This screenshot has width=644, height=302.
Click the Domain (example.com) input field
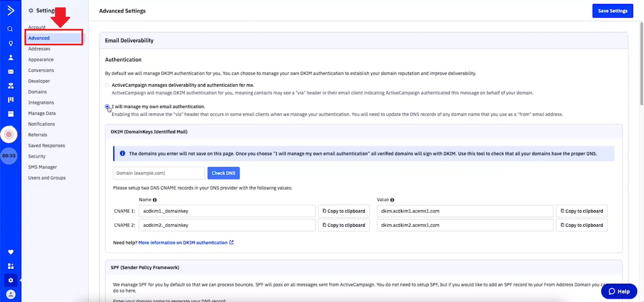click(159, 173)
